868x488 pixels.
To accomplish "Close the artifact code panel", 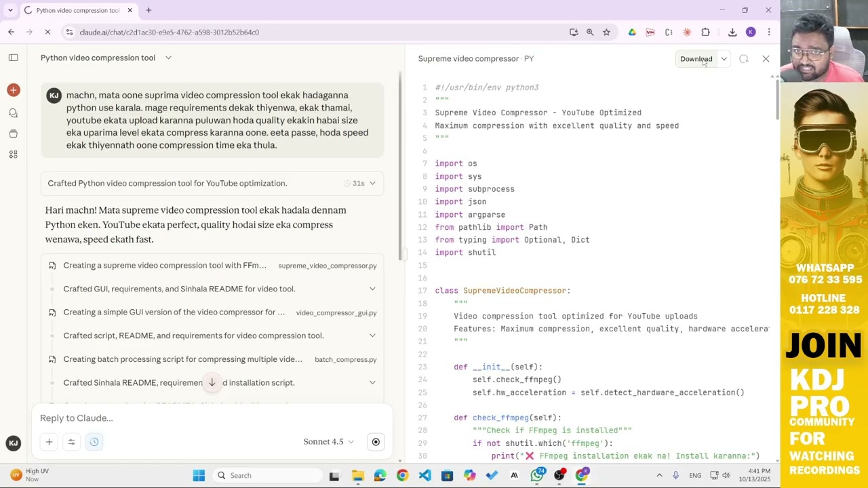I will (766, 59).
